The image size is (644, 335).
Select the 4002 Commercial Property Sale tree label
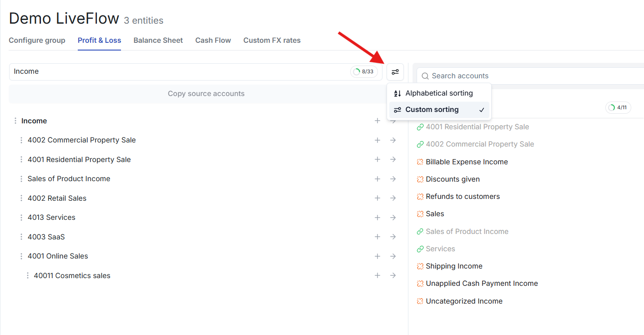click(x=82, y=140)
